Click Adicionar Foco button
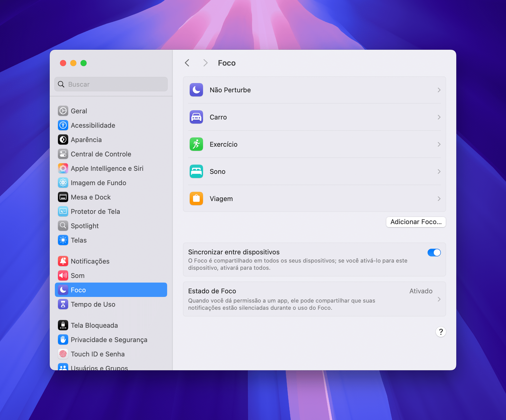 coord(415,222)
